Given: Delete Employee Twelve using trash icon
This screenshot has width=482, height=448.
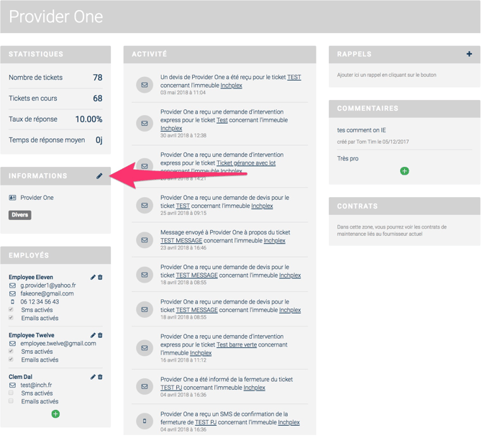Looking at the screenshot, I should 100,335.
